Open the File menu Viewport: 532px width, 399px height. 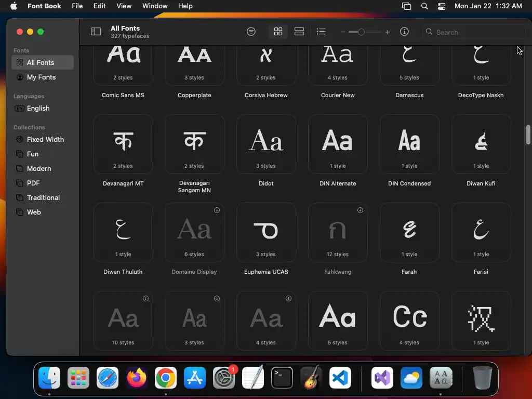(77, 6)
